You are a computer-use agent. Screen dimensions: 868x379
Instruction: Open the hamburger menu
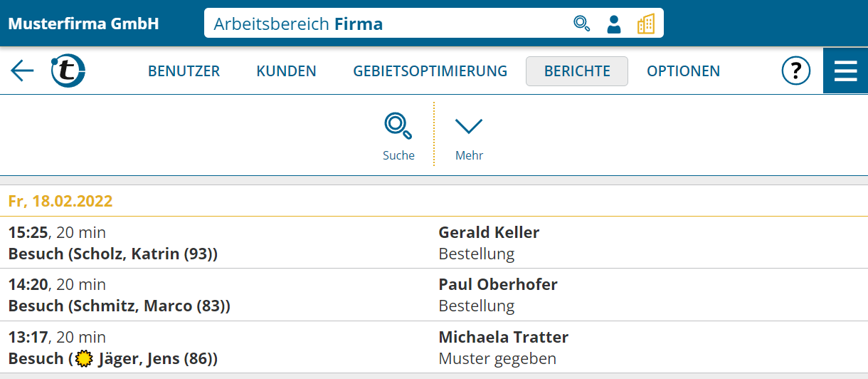[x=845, y=71]
